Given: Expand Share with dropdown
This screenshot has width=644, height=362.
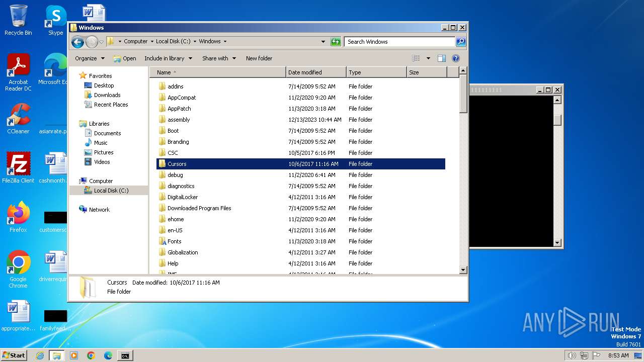Looking at the screenshot, I should click(219, 58).
